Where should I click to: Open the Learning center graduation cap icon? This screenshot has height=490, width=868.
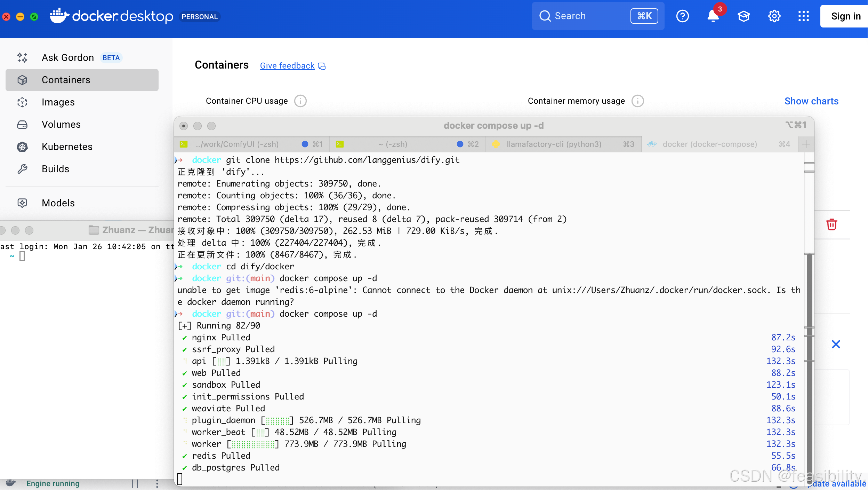click(744, 16)
